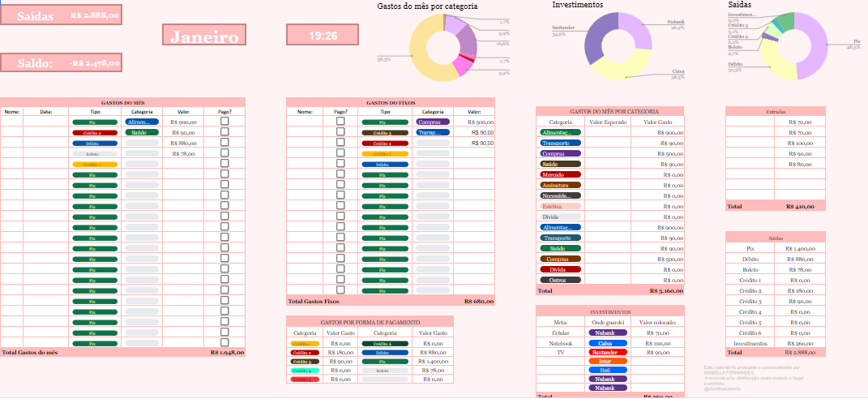Toggle Pago checkbox on Boleto R$ 78,00 row
Viewport: 868px width, 399px height.
pyautogui.click(x=224, y=152)
